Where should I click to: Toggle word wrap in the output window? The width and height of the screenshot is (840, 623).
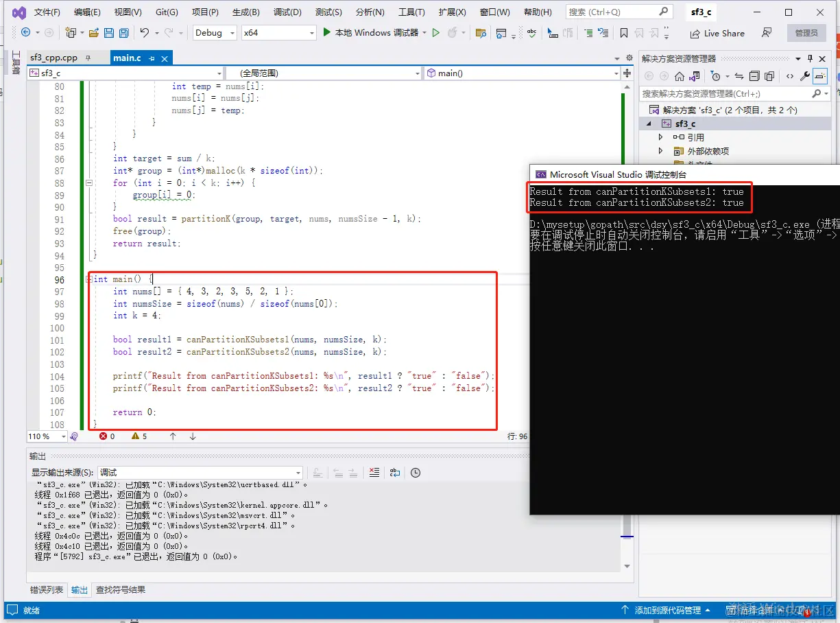coord(394,472)
